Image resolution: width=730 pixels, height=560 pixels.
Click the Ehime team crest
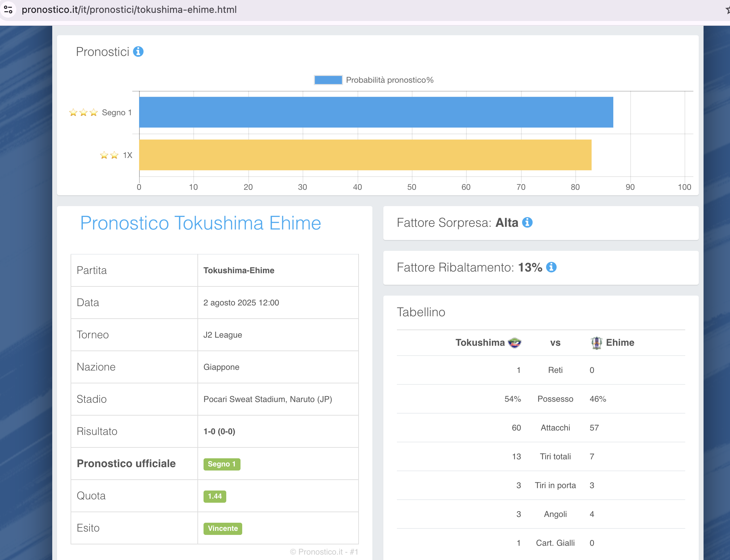[x=596, y=343]
